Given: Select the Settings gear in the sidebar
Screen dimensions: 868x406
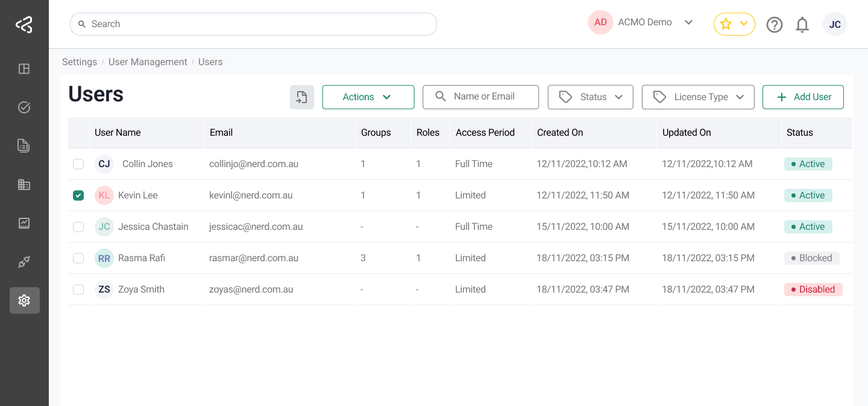Looking at the screenshot, I should [x=24, y=300].
